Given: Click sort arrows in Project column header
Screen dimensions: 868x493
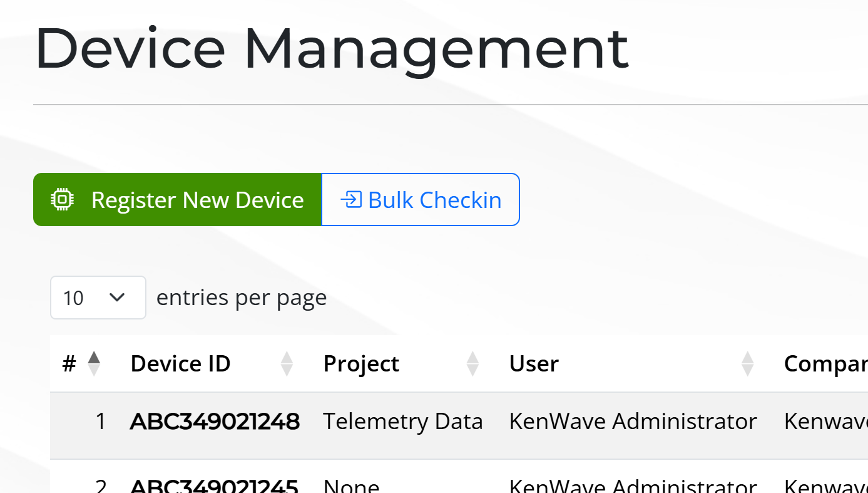Looking at the screenshot, I should click(x=472, y=363).
